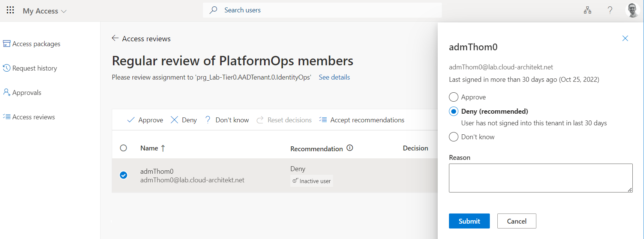The image size is (644, 239).
Task: Click Deny in the toolbar
Action: point(184,120)
